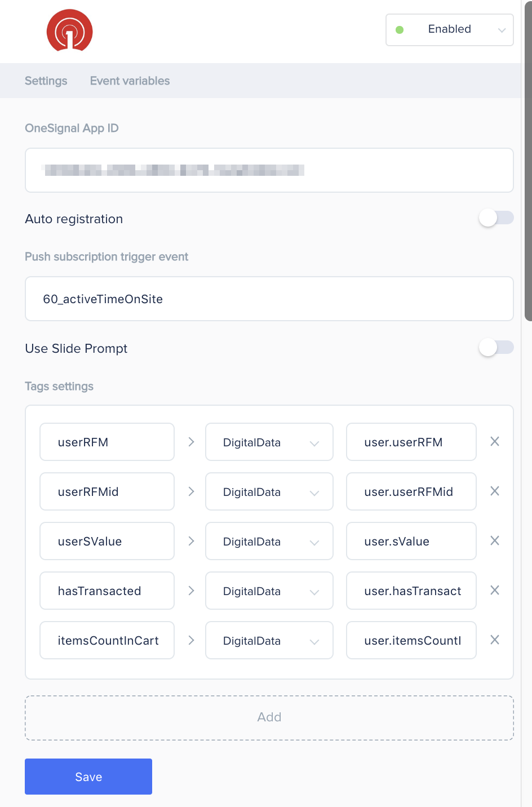Select the Settings tab

point(46,81)
